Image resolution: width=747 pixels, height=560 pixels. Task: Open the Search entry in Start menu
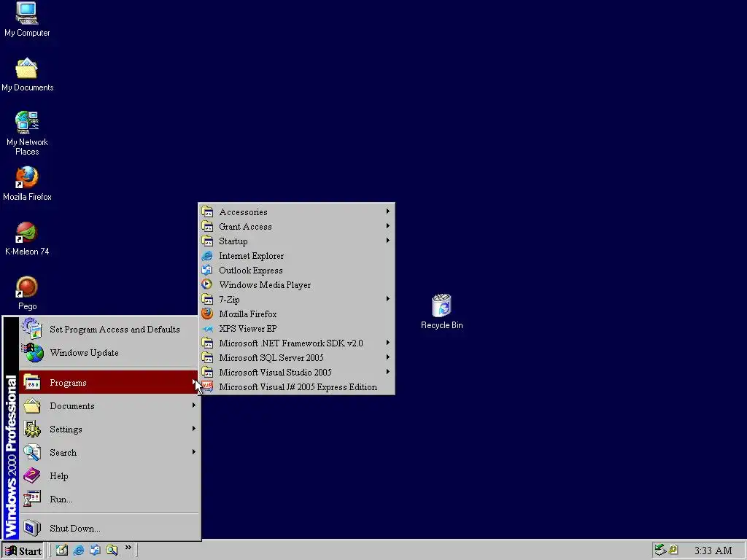coord(109,452)
